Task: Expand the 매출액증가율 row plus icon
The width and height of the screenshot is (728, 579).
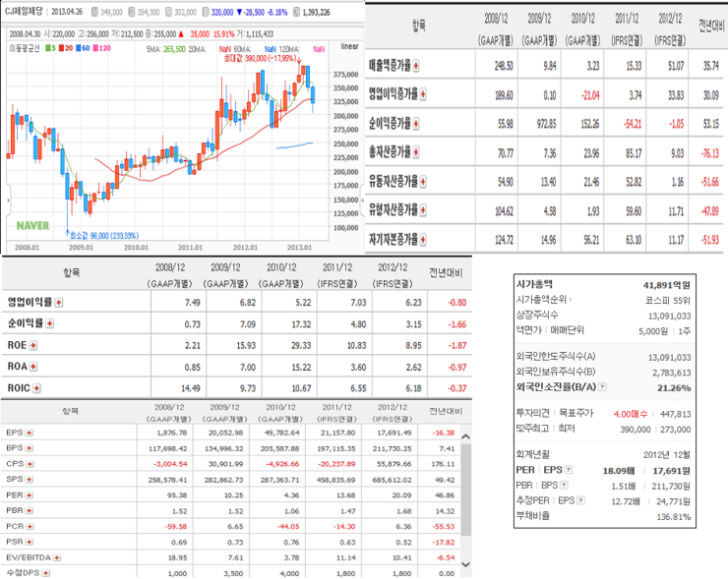Action: 416,66
